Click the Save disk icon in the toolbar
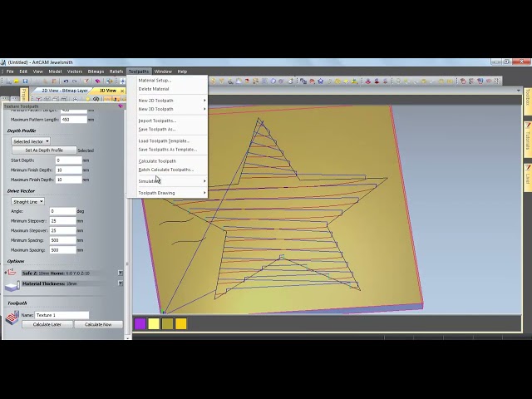The image size is (532, 399). point(25,81)
